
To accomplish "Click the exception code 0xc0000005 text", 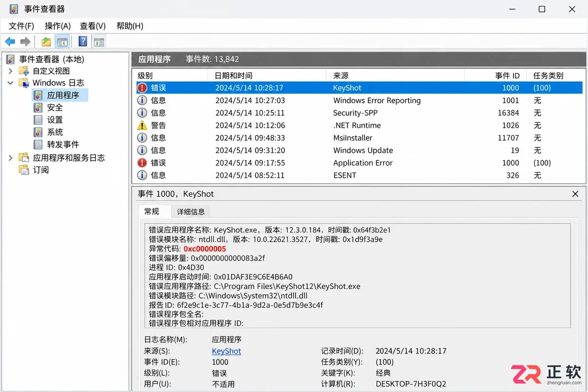I will tap(205, 249).
